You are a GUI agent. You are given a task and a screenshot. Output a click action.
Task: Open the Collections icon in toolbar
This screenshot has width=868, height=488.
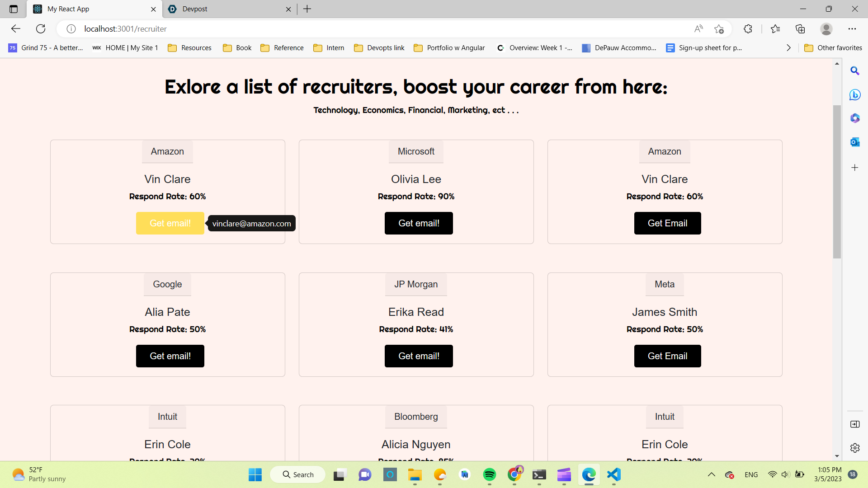[x=800, y=29]
